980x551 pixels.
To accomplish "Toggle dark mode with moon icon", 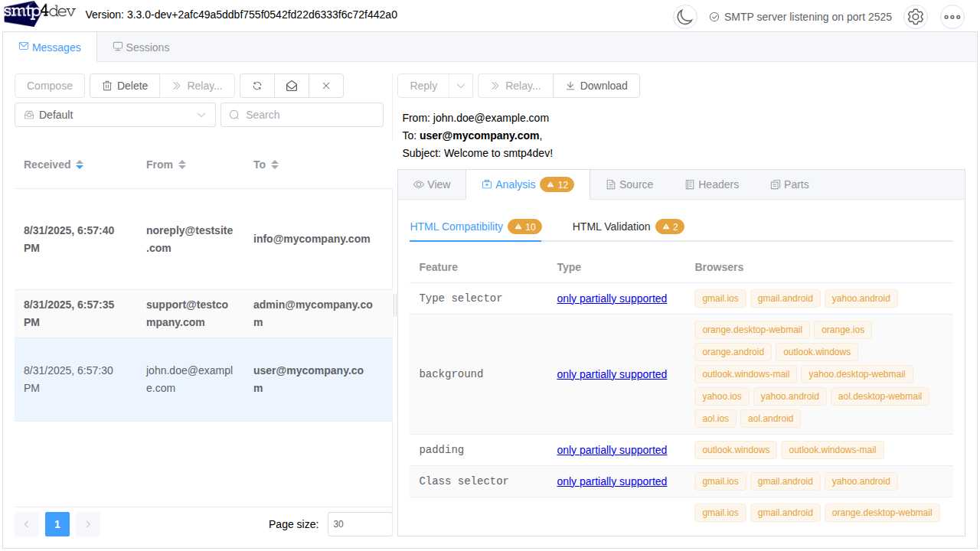I will tap(684, 17).
